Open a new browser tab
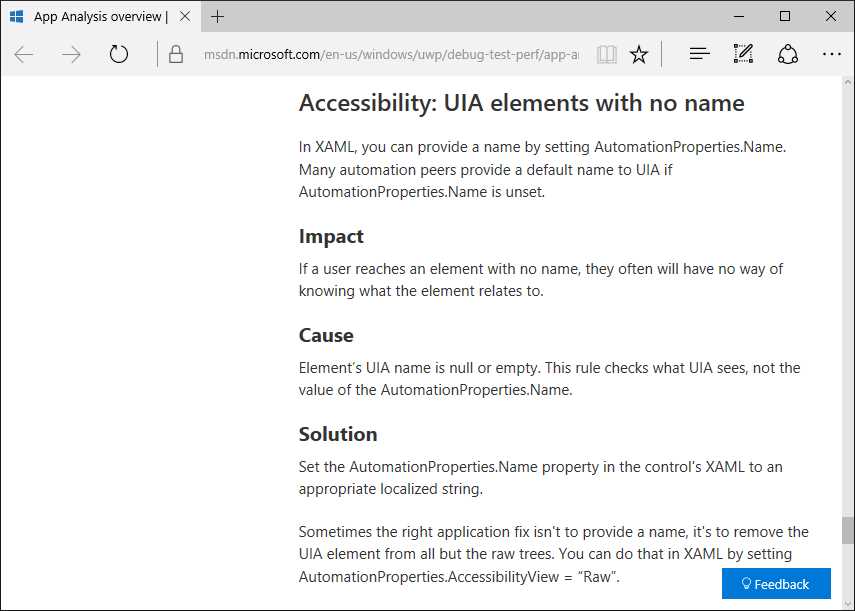Image resolution: width=855 pixels, height=611 pixels. click(x=218, y=16)
